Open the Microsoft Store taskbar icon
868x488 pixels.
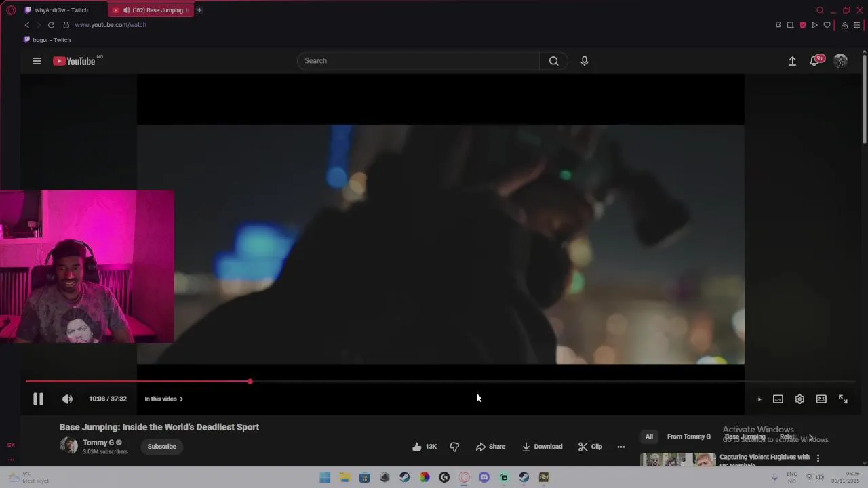364,477
